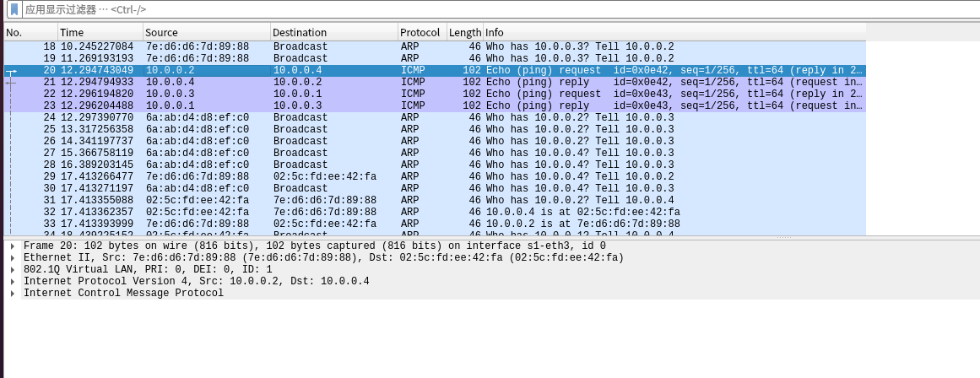Screen dimensions: 980x378
Task: Expand the Ethernet II details row
Action: [x=13, y=258]
